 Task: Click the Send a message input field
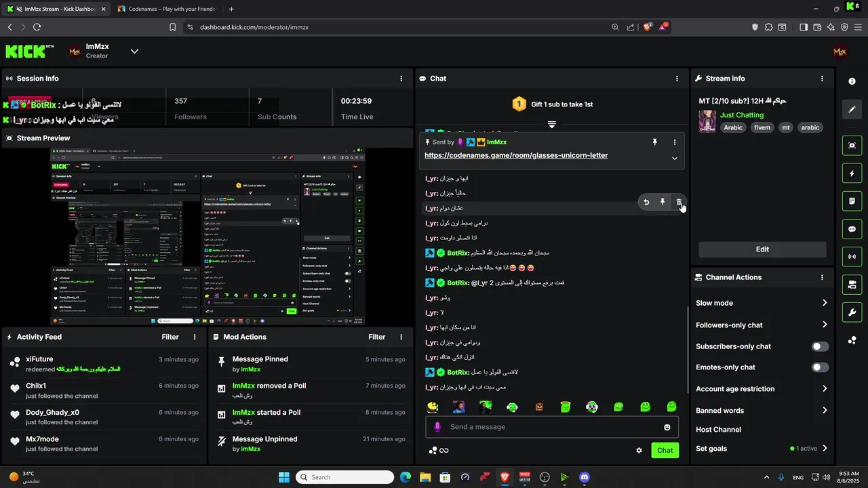pos(553,427)
